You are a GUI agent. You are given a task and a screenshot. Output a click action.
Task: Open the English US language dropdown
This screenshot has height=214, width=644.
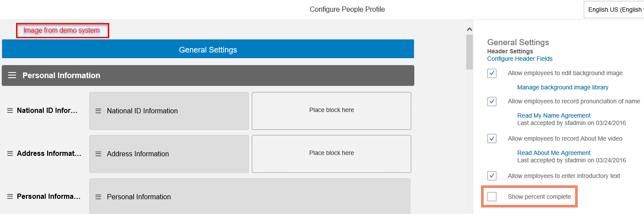coord(614,10)
